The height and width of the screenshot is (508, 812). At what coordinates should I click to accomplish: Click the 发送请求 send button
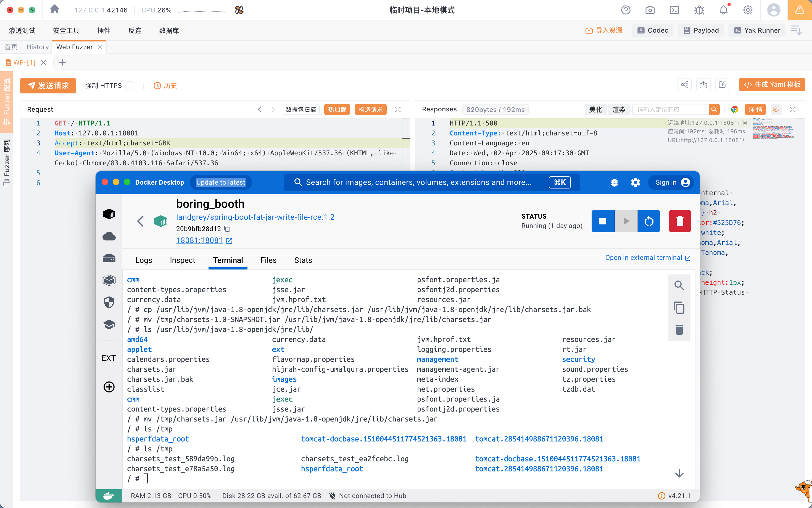tap(48, 86)
